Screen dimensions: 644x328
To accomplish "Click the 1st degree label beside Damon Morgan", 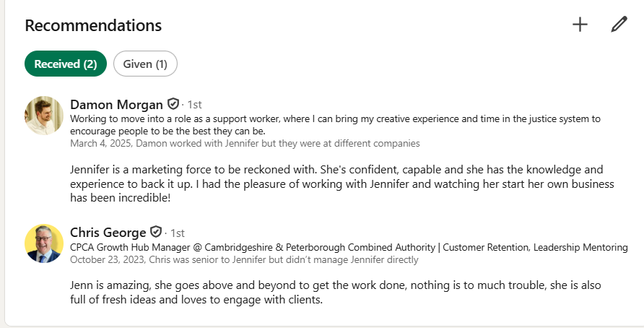I will pyautogui.click(x=195, y=105).
